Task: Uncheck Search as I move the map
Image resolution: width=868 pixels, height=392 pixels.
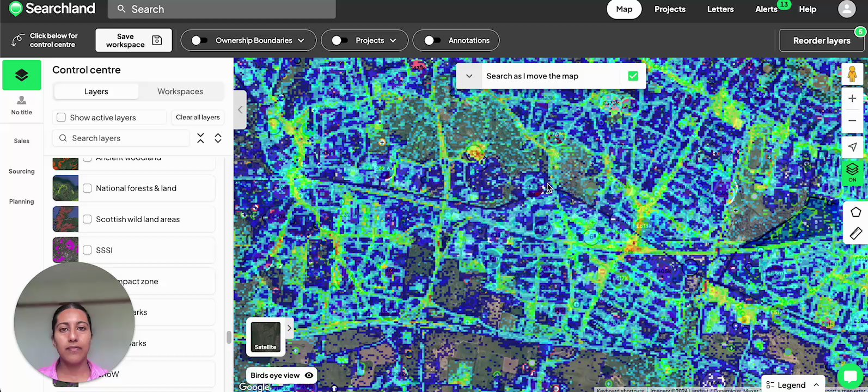Action: (633, 76)
